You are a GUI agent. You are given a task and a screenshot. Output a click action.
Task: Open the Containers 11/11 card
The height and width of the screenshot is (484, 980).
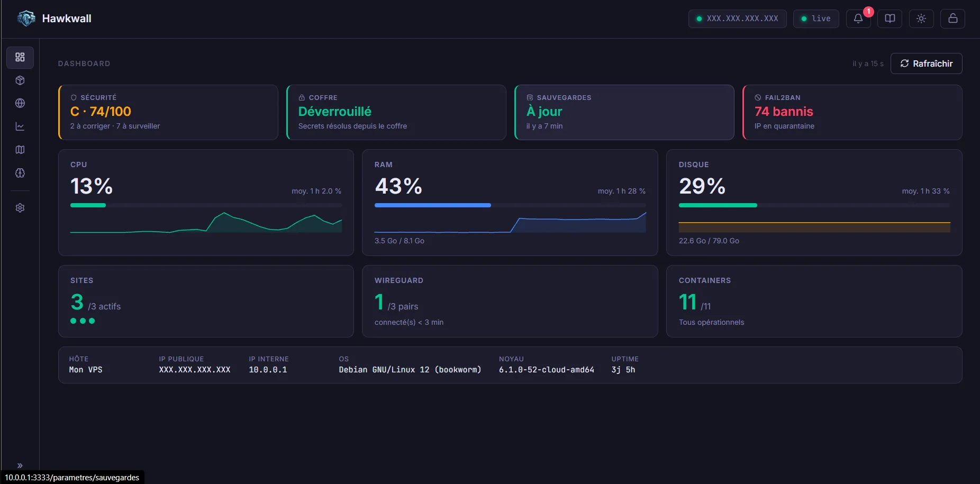click(814, 301)
